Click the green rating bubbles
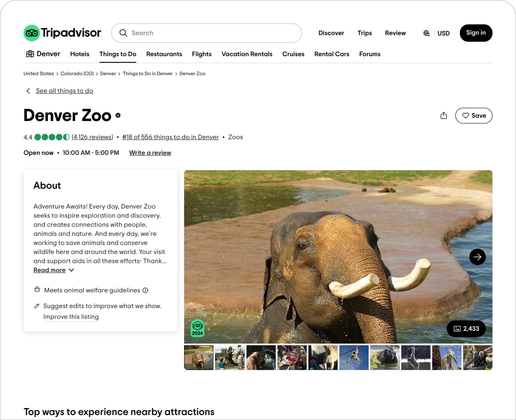 pyautogui.click(x=52, y=137)
